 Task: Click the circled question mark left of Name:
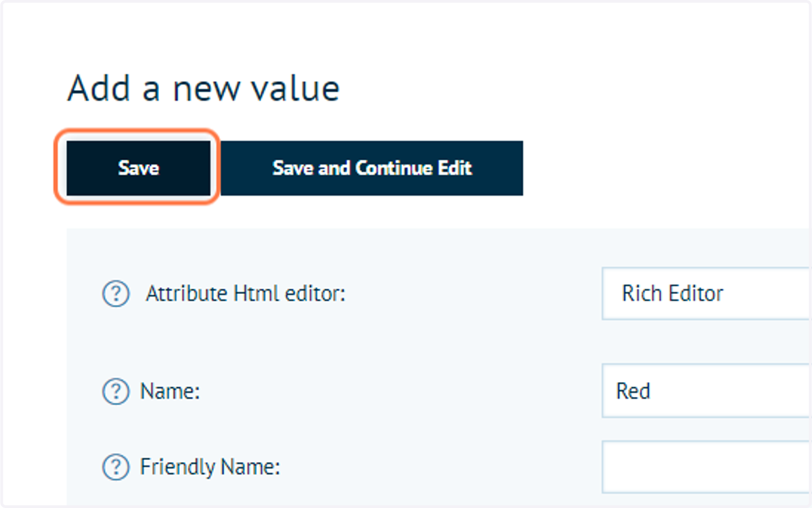(x=116, y=391)
